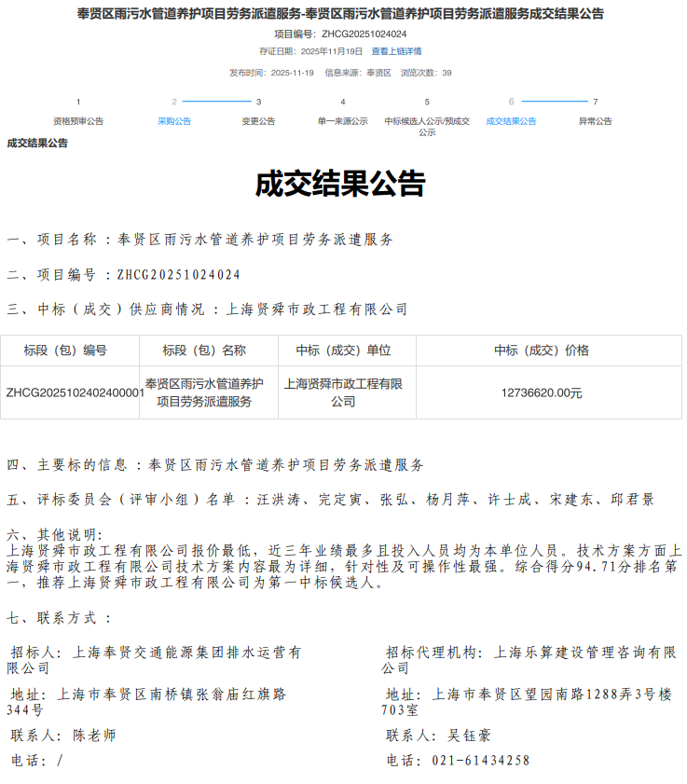The width and height of the screenshot is (687, 784).
Task: Click the 中标(成交)价格 column header
Action: [542, 351]
